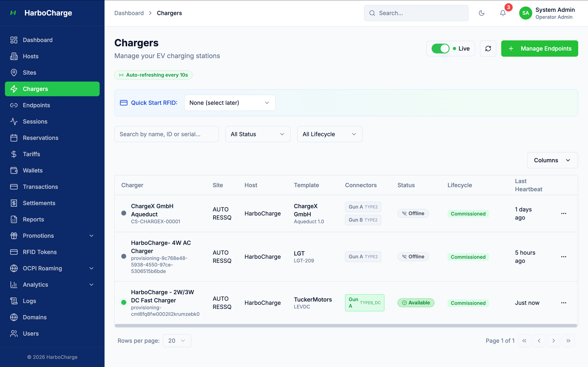Click the Manage Endpoints button
Image resolution: width=588 pixels, height=367 pixels.
click(540, 48)
